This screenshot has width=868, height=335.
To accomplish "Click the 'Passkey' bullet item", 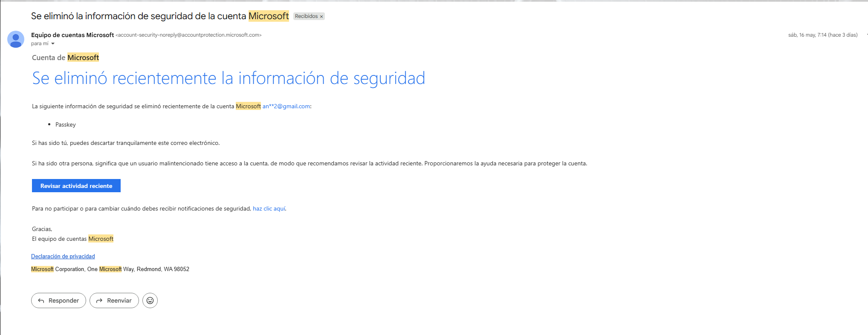I will [x=66, y=124].
